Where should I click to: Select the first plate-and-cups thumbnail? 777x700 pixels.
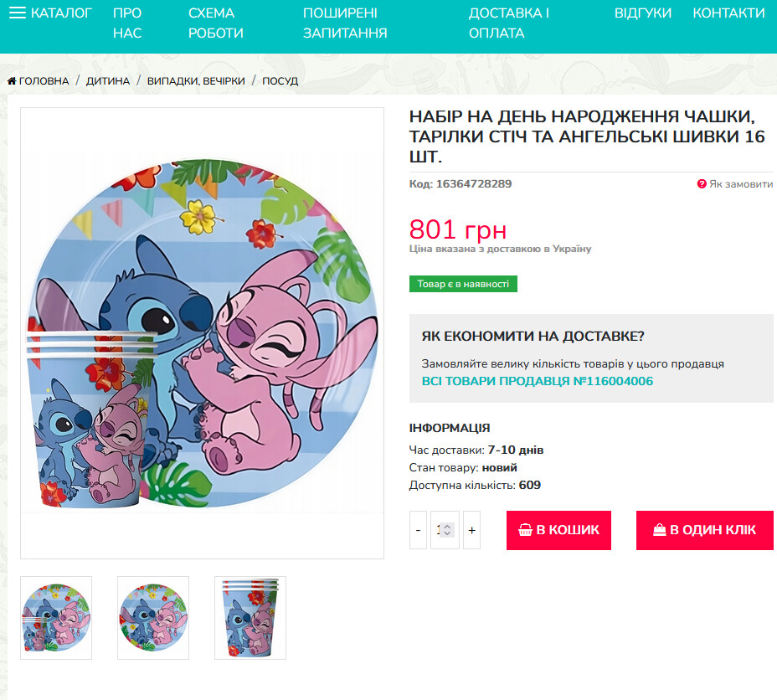point(56,618)
